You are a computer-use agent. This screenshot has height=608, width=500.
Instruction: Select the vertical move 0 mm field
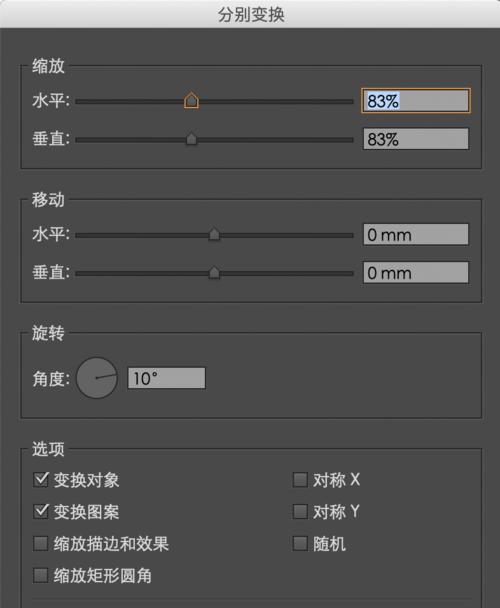coord(415,273)
